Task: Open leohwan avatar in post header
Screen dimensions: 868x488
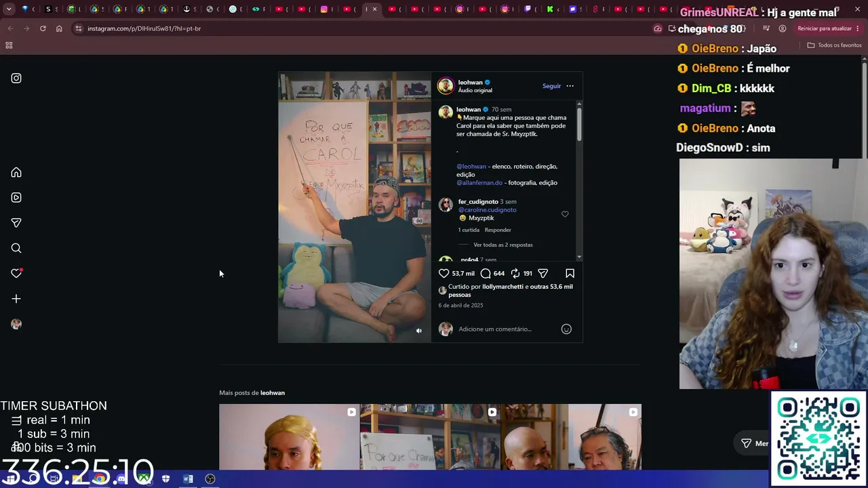Action: point(446,86)
